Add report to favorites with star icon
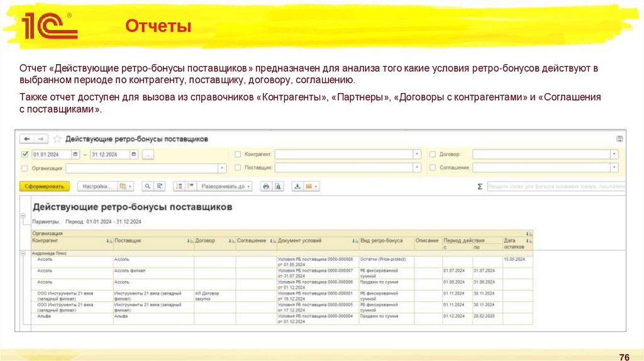Image resolution: width=644 pixels, height=361 pixels. pos(57,139)
